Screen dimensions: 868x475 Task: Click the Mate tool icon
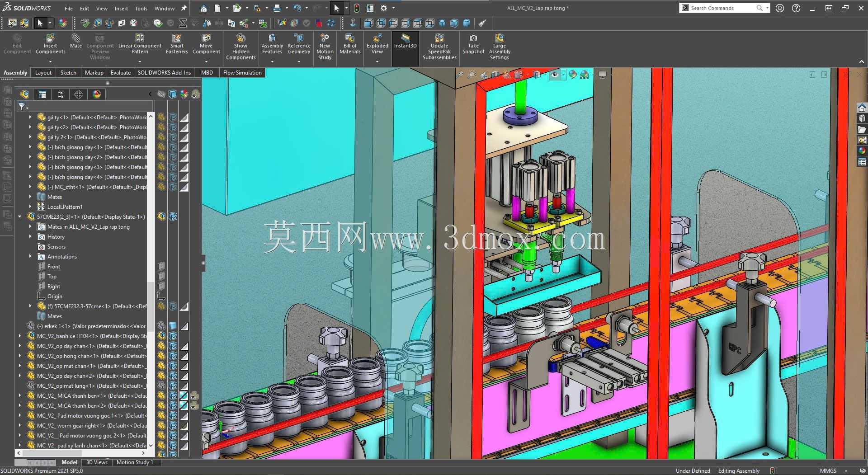point(76,41)
